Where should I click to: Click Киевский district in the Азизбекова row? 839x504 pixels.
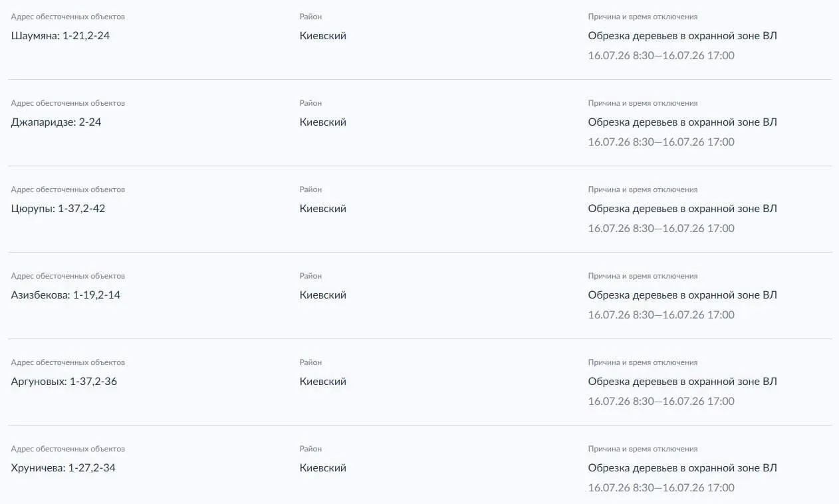323,295
